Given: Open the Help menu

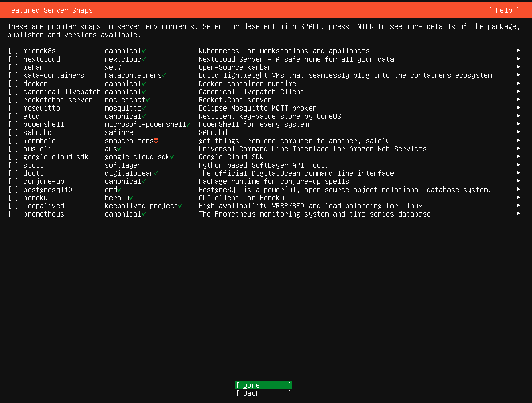Looking at the screenshot, I should 503,10.
